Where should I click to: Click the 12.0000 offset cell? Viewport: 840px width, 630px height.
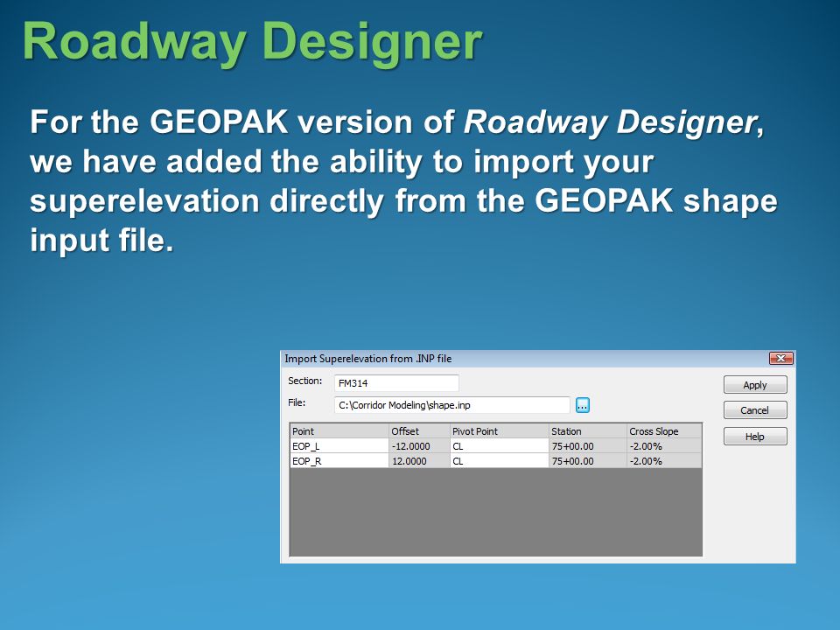(419, 461)
